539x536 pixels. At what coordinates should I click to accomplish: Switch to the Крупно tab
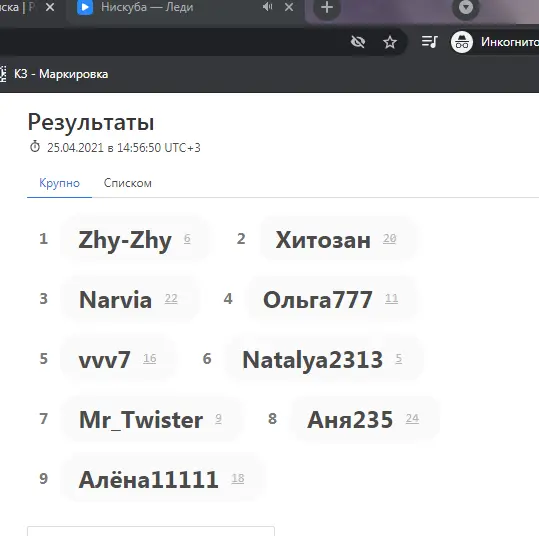(x=59, y=183)
